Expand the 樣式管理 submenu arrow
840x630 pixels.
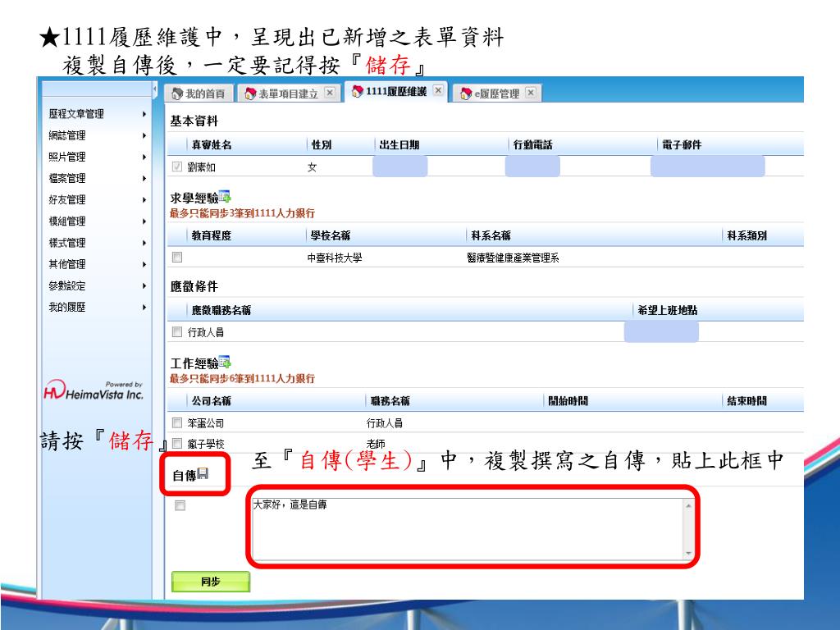[x=144, y=243]
